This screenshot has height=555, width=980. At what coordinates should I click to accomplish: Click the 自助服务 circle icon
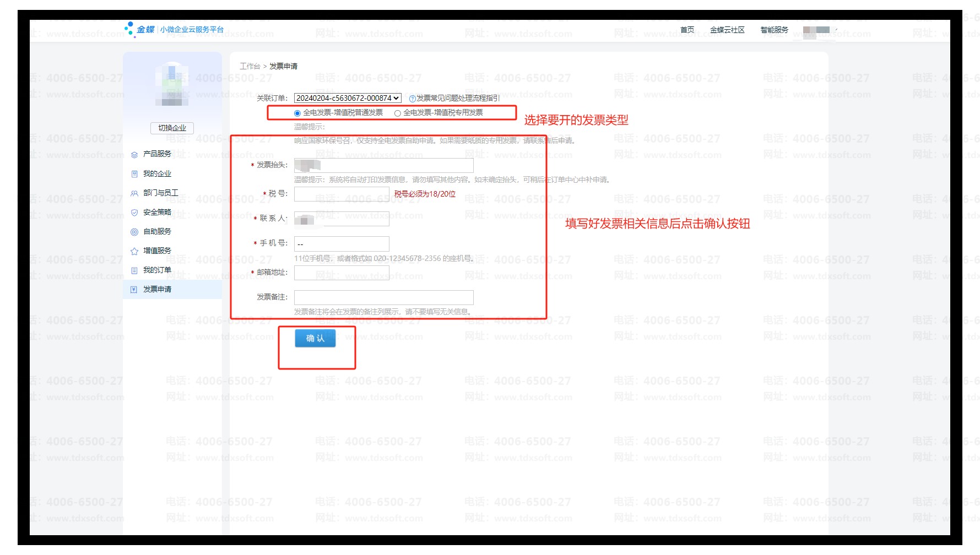134,232
